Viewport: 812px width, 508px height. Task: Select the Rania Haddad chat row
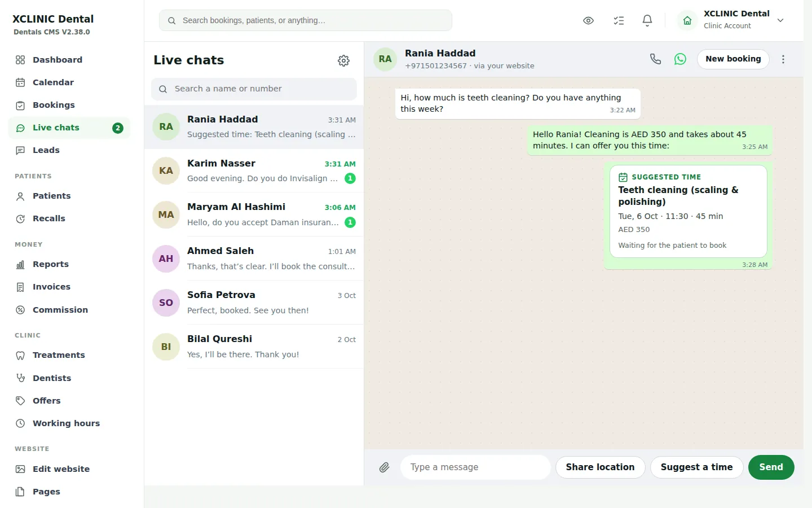pyautogui.click(x=254, y=127)
